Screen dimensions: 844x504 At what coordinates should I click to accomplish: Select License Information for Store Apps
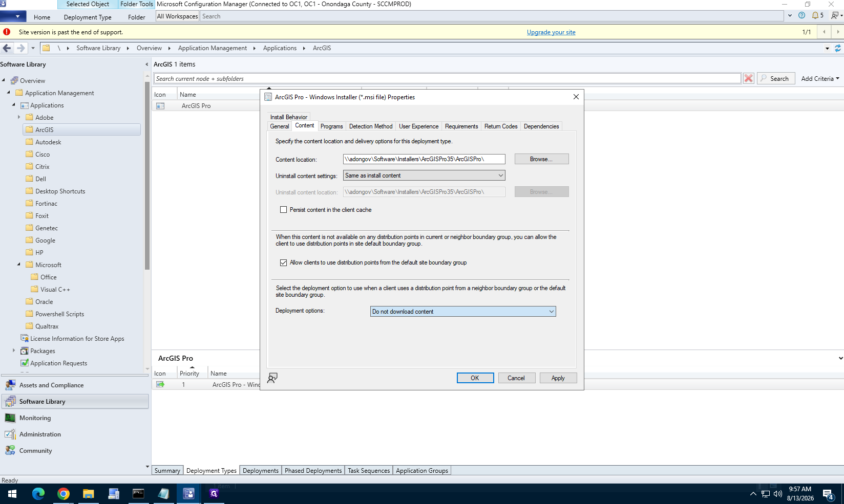[77, 339]
